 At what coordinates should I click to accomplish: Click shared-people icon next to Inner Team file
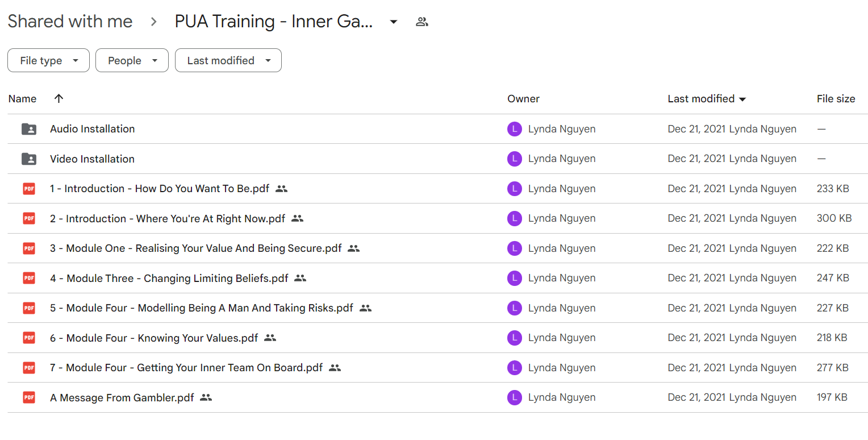point(335,368)
